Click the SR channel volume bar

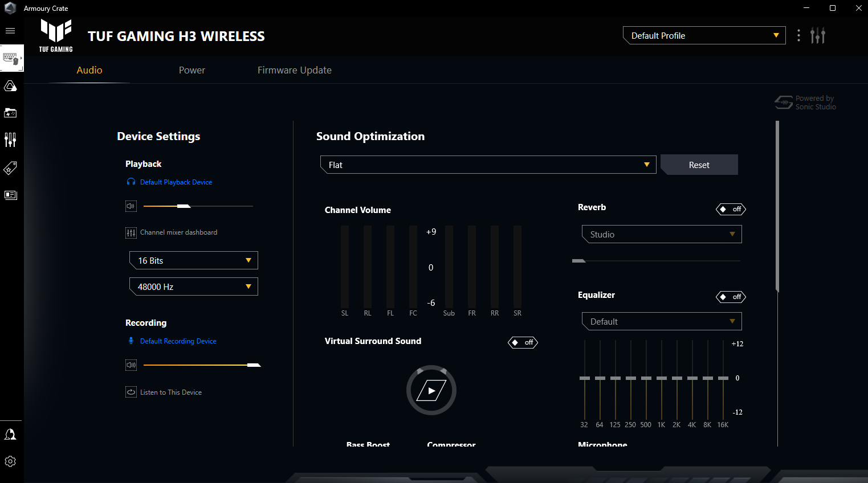(x=517, y=267)
